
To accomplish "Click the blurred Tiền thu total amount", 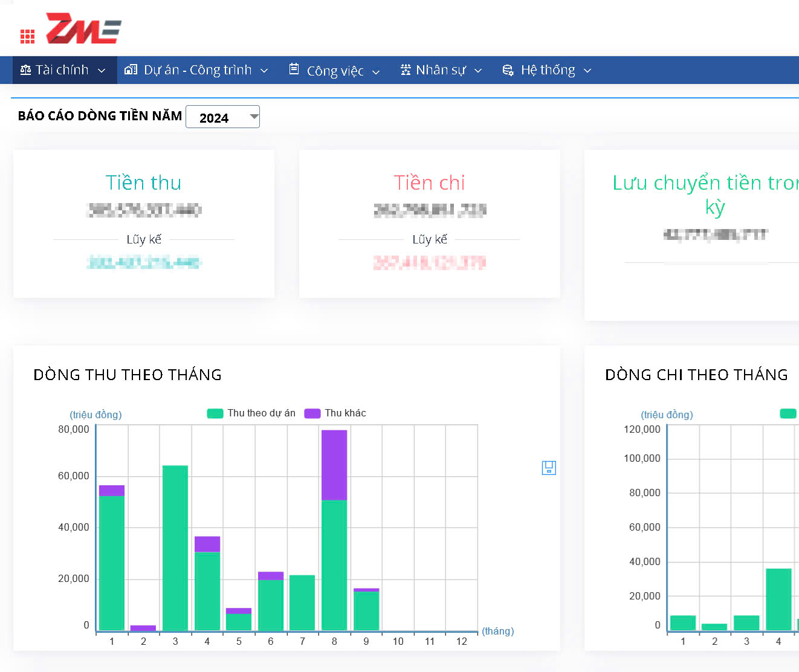I will [144, 210].
